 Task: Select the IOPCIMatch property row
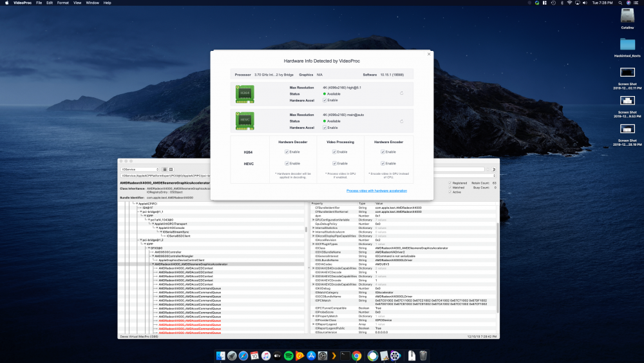tap(402, 302)
